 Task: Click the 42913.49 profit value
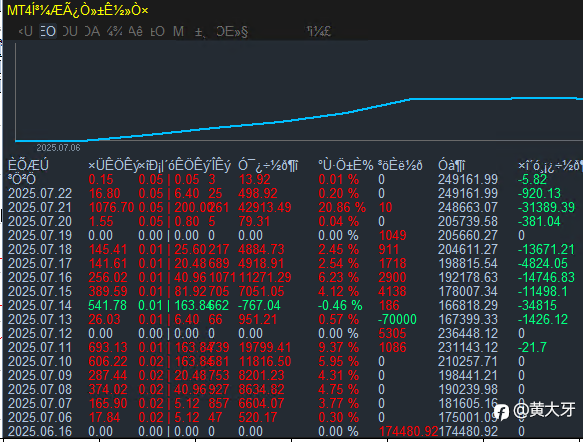[265, 208]
